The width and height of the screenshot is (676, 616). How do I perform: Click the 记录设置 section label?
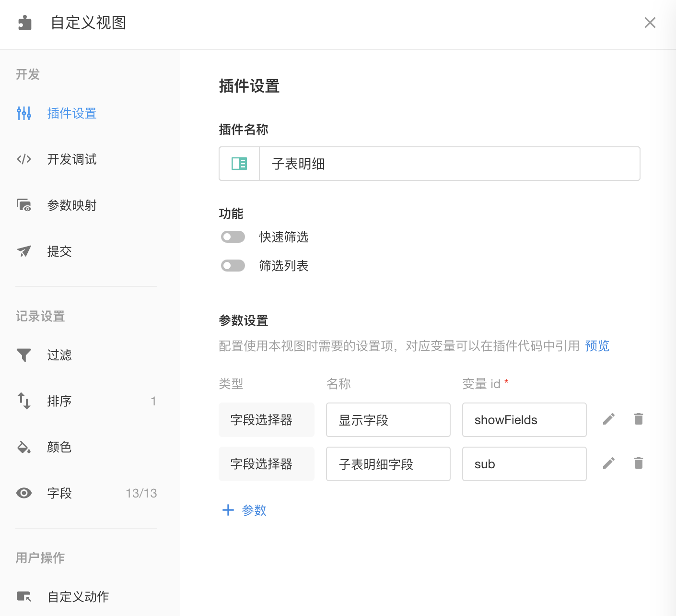pyautogui.click(x=40, y=316)
